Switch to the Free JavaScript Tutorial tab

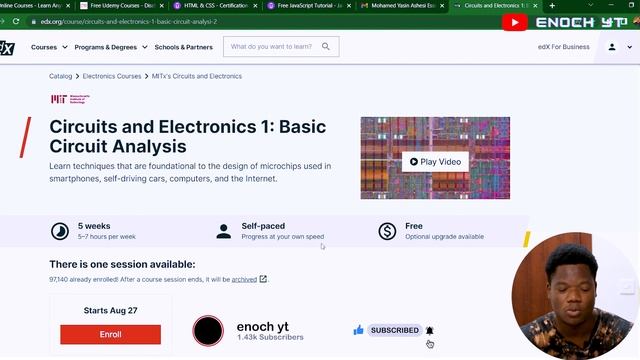pyautogui.click(x=309, y=6)
